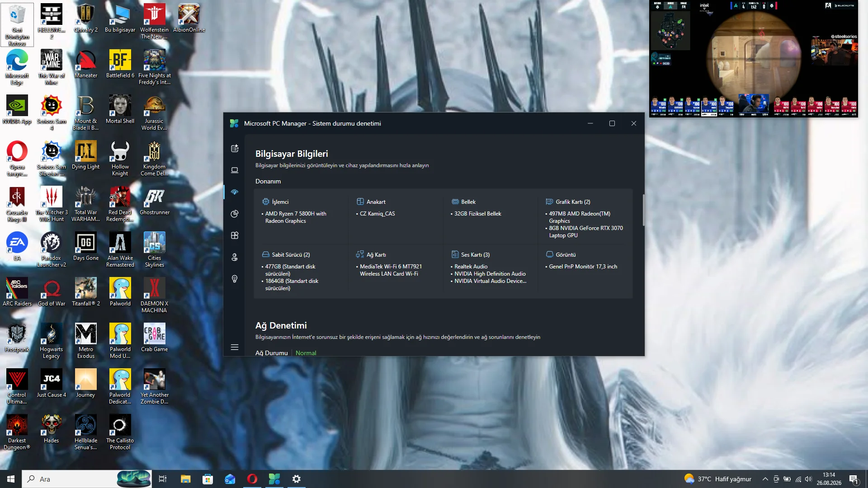Viewport: 868px width, 488px height.
Task: Open the first sidebar icon in PC Manager
Action: pos(235,149)
